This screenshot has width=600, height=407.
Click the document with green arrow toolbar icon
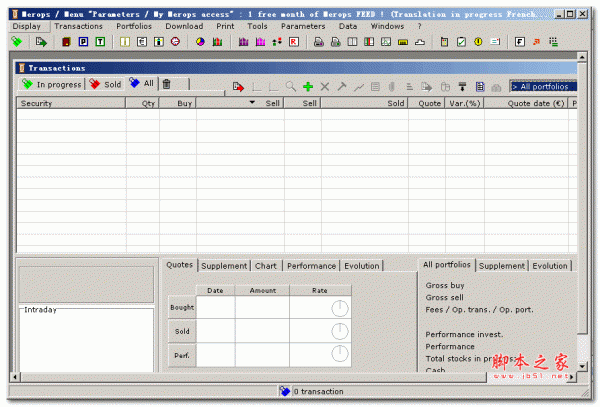tap(41, 41)
